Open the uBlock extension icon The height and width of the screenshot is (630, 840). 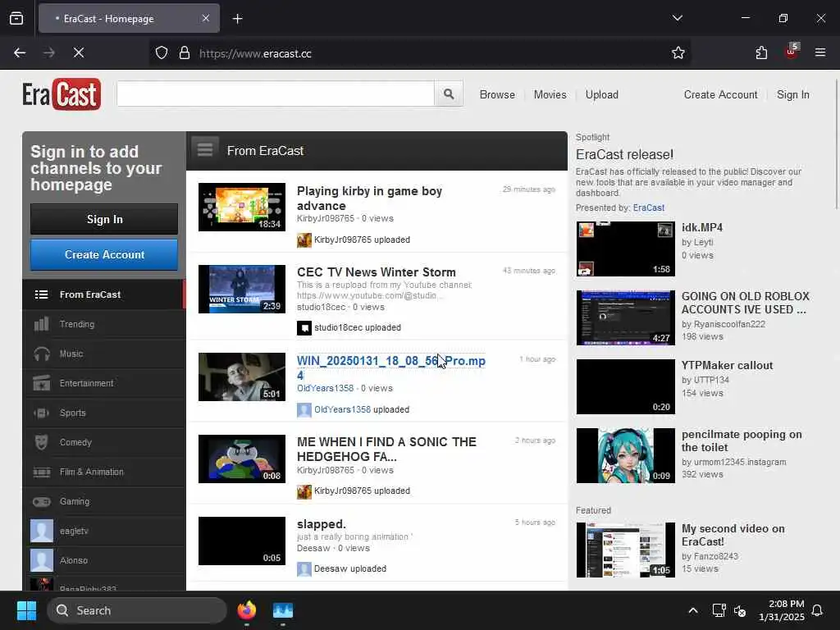click(x=792, y=52)
